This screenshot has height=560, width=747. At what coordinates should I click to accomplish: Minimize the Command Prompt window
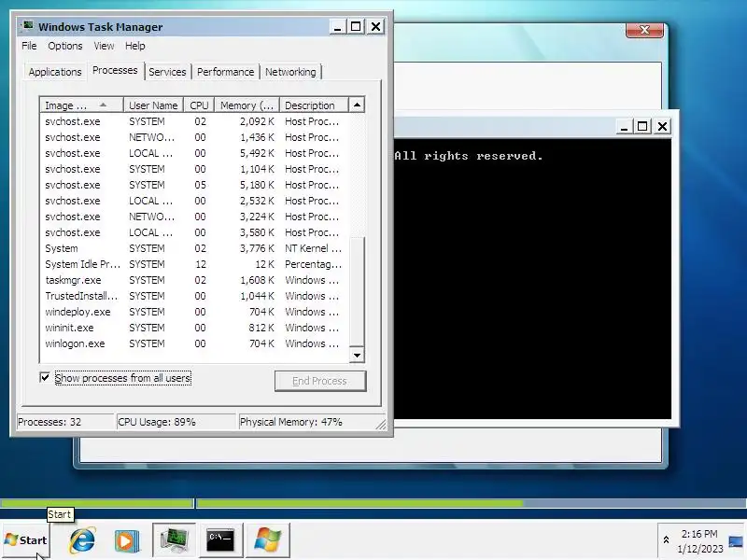624,127
